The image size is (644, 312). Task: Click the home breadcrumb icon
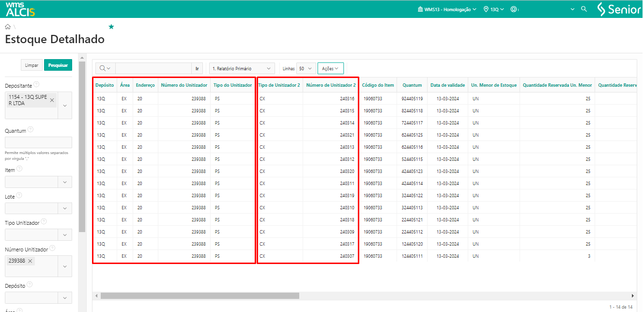click(x=8, y=27)
